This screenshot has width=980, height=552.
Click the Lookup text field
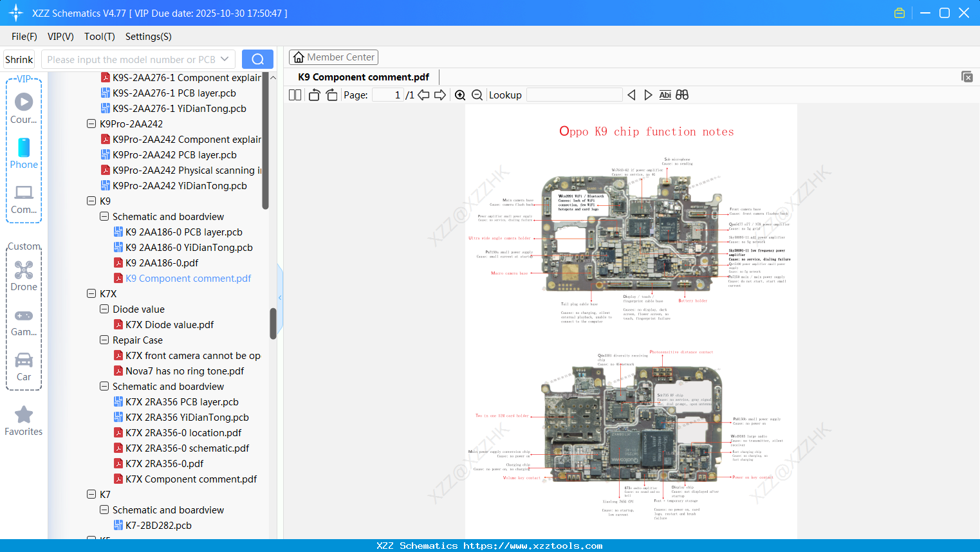click(x=575, y=95)
